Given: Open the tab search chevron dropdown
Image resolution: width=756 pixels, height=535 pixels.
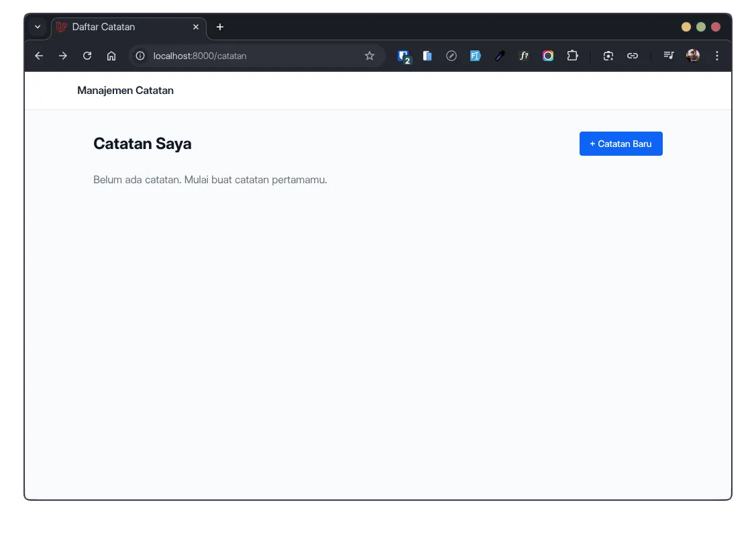Looking at the screenshot, I should coord(38,27).
